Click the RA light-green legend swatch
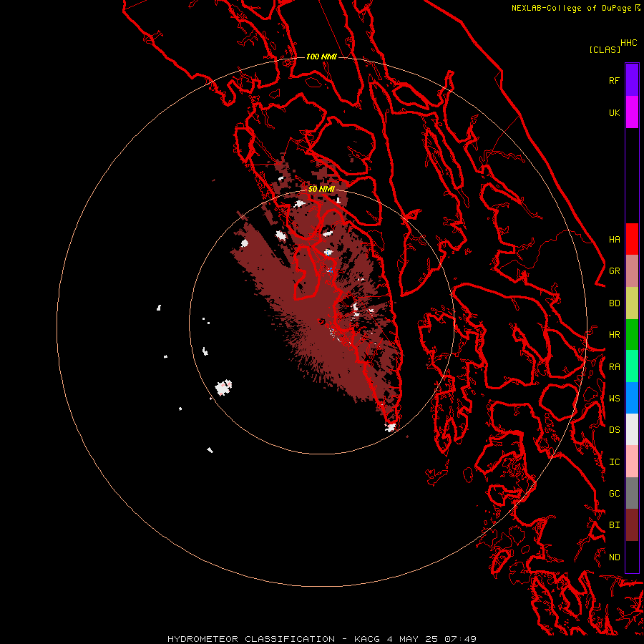 click(632, 366)
